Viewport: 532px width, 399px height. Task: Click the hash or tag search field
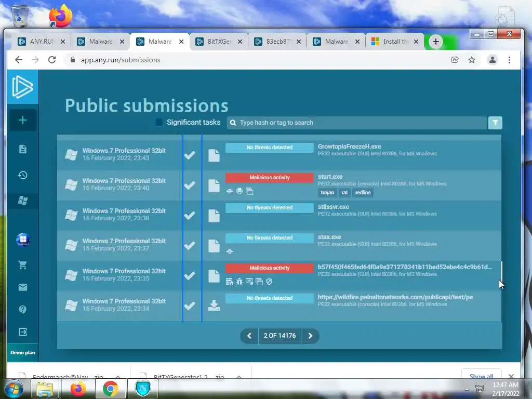click(357, 123)
